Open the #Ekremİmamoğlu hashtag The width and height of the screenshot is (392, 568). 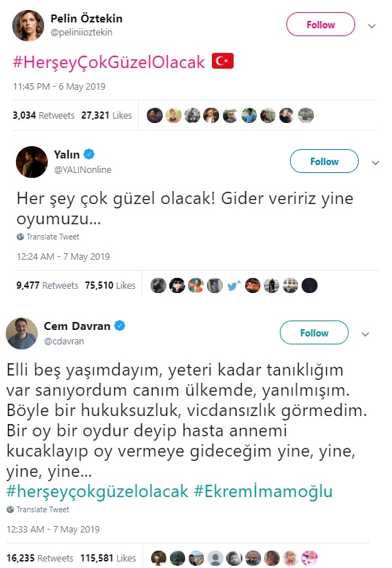pyautogui.click(x=263, y=491)
